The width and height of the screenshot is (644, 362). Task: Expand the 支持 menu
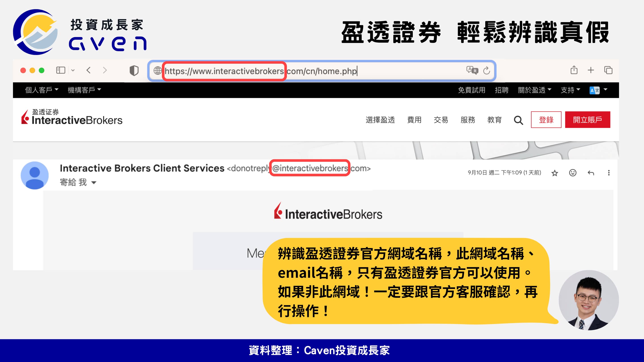[x=570, y=90]
